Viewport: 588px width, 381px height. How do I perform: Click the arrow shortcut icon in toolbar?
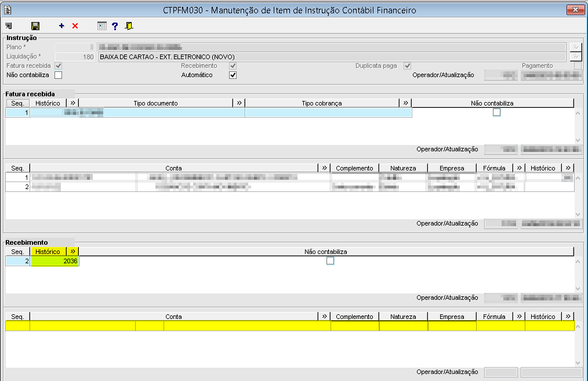point(8,26)
